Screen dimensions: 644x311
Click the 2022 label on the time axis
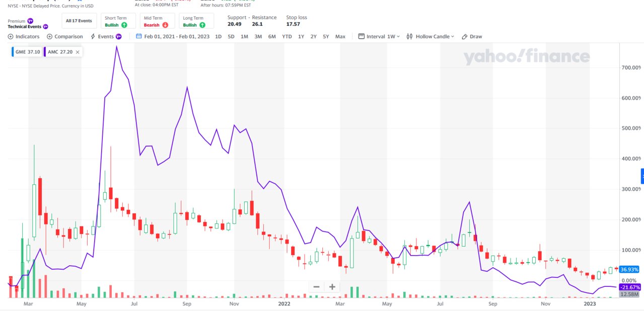click(284, 303)
